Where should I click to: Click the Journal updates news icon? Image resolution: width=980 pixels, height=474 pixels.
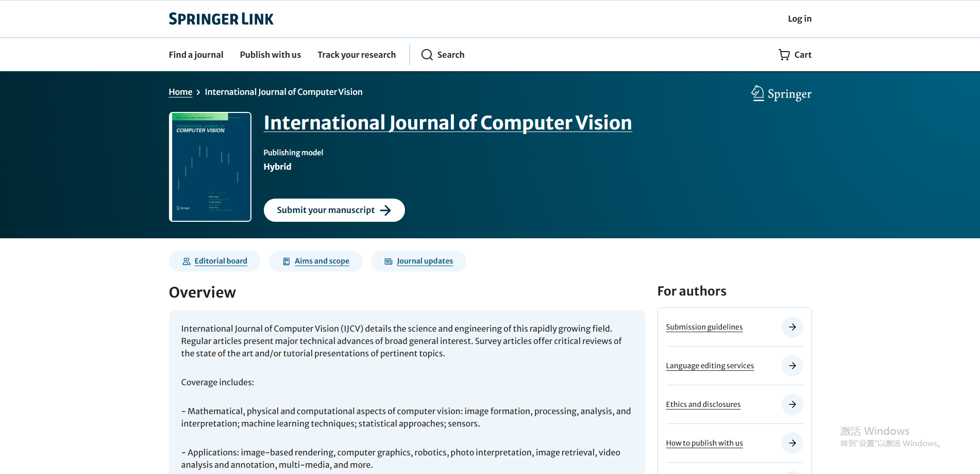(388, 261)
